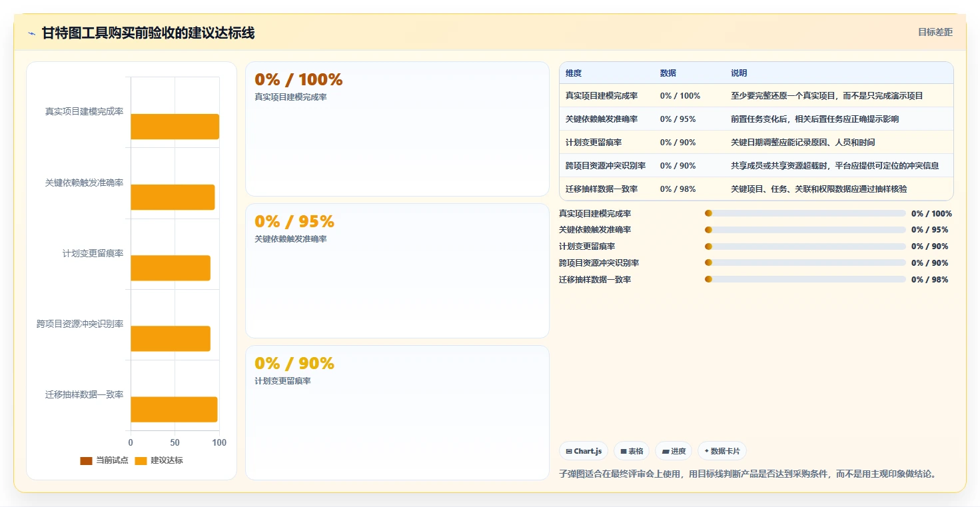980x507 pixels.
Task: Click the chart bar for 真实项目建模完成率
Action: pyautogui.click(x=175, y=127)
